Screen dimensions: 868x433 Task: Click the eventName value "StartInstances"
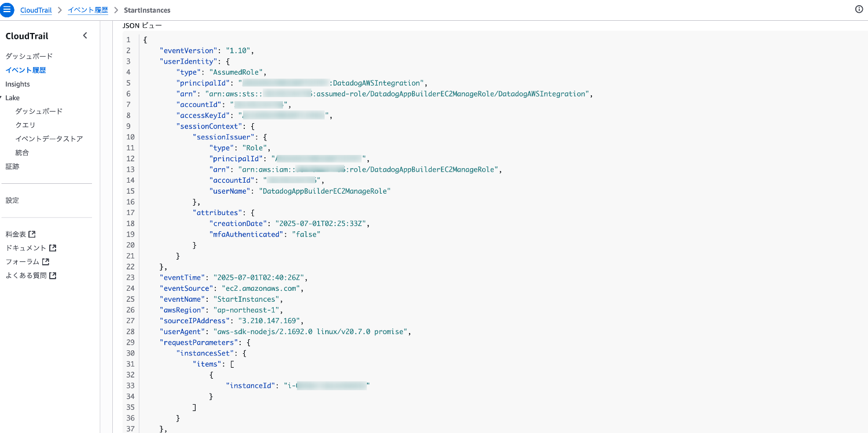tap(246, 299)
